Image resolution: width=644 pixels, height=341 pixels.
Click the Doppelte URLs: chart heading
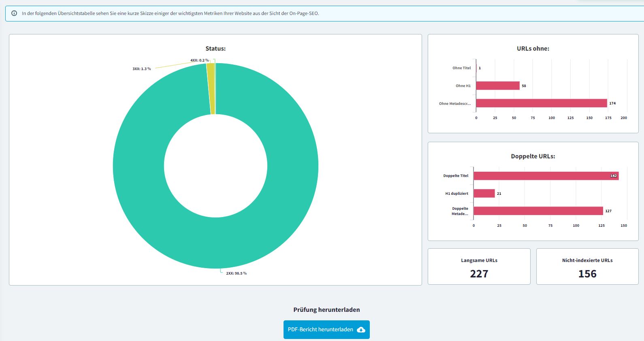(533, 156)
